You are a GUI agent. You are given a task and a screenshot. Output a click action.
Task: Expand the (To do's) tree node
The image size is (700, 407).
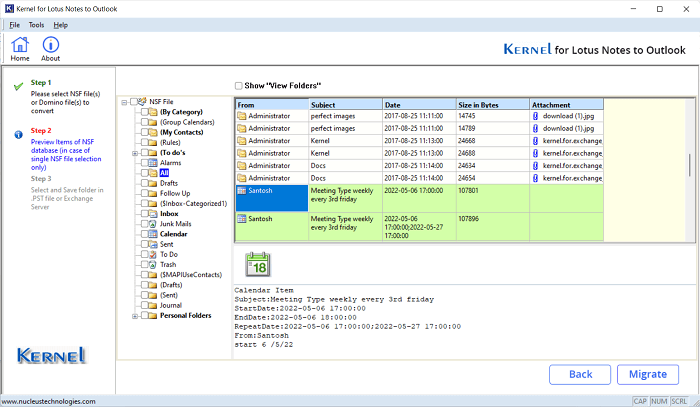click(x=135, y=153)
